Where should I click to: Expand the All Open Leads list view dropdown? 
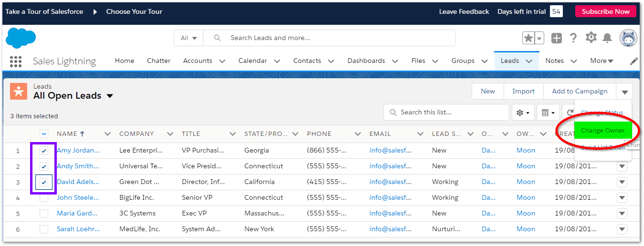[110, 96]
